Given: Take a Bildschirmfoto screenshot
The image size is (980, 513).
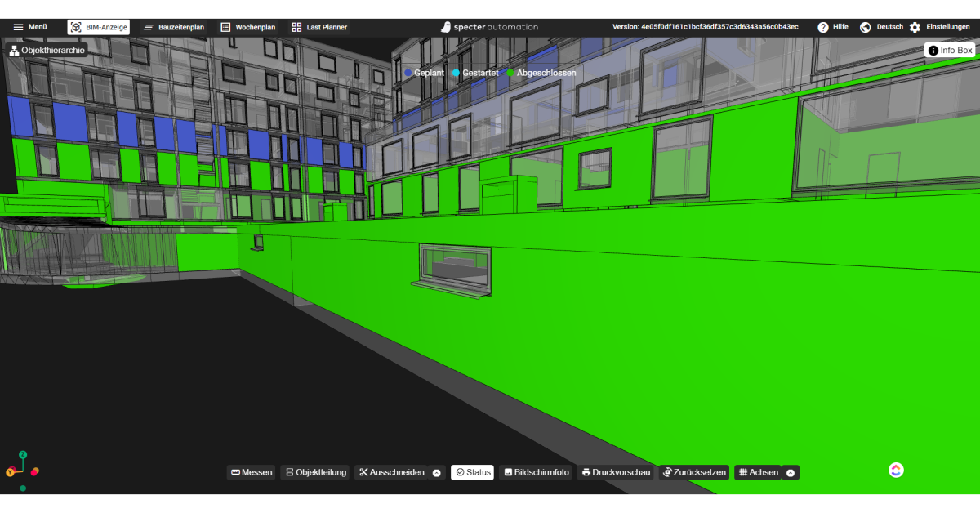Looking at the screenshot, I should coord(537,472).
